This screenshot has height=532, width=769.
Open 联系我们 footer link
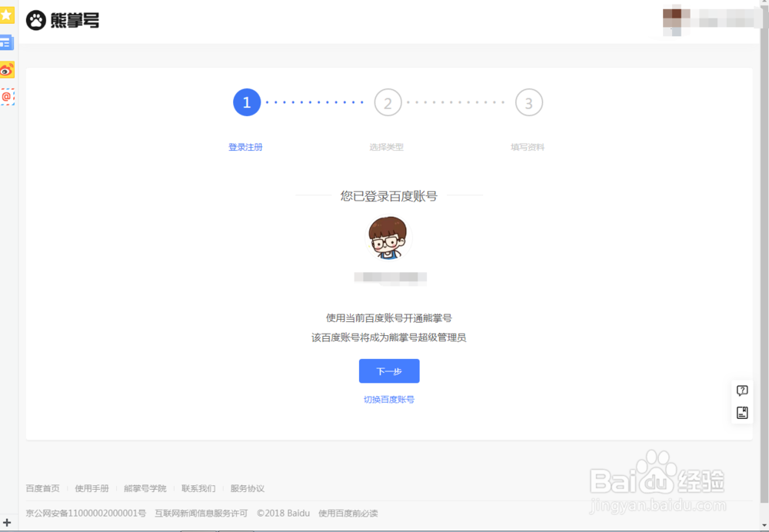(198, 488)
